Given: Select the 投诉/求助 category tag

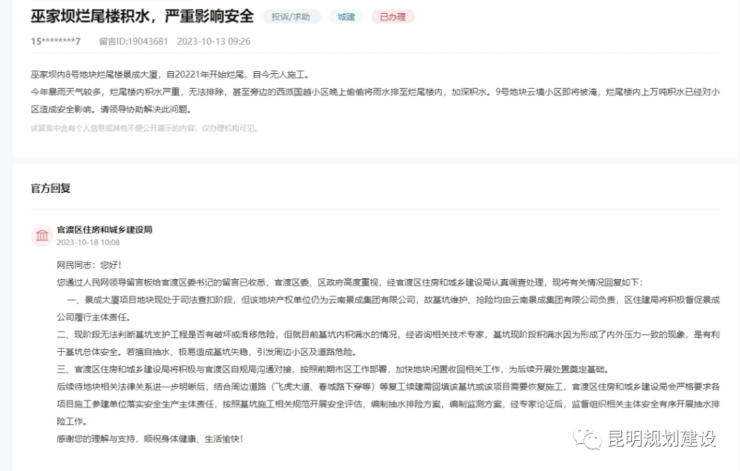Looking at the screenshot, I should click(x=292, y=17).
